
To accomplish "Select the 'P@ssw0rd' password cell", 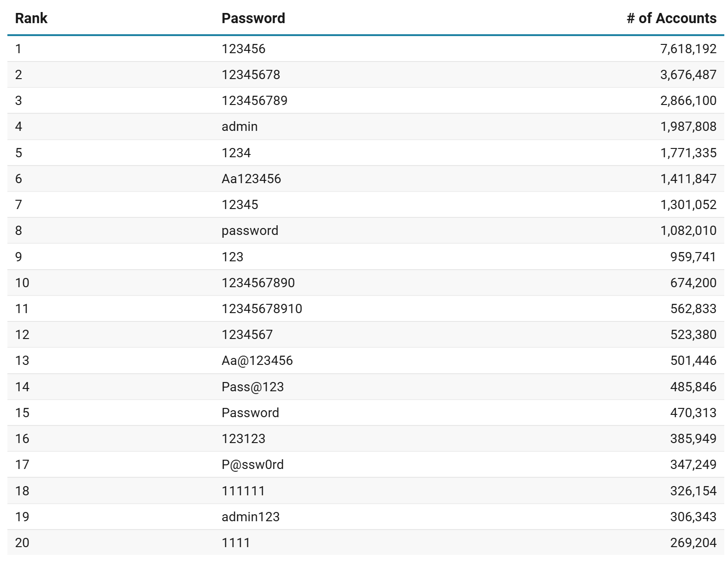I will (x=252, y=465).
